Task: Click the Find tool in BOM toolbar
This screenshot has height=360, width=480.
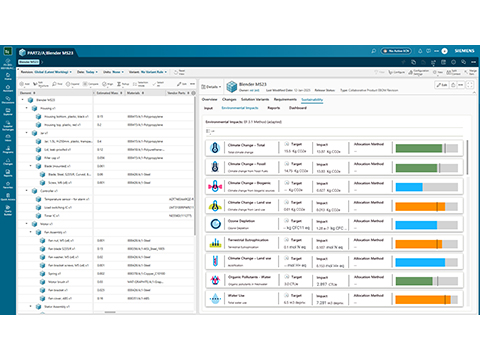Action: (57, 84)
